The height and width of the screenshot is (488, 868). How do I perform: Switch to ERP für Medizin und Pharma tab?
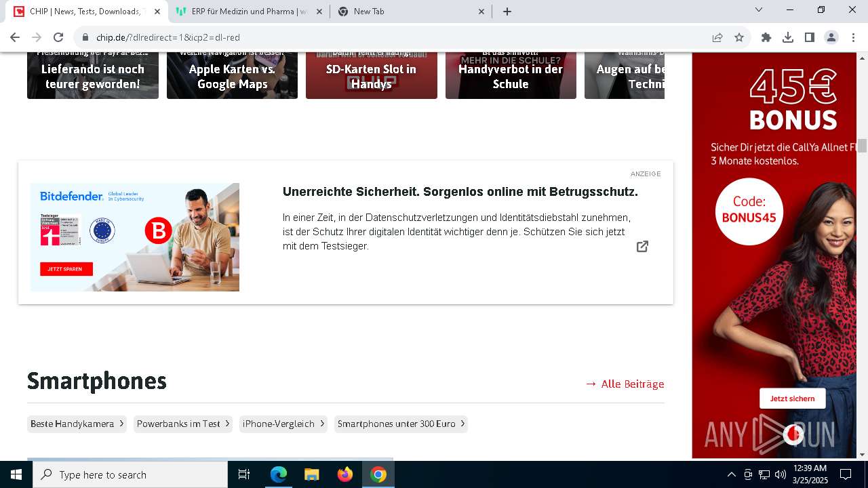250,12
